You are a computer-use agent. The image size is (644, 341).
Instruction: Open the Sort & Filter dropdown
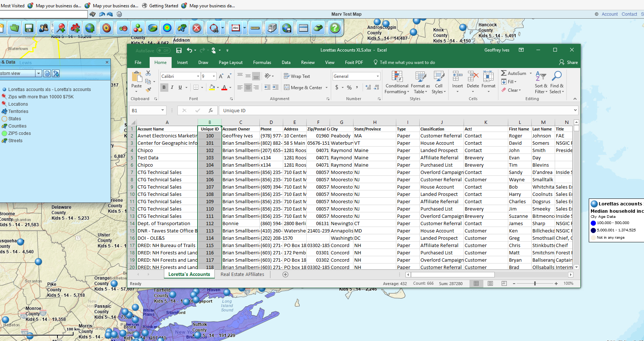(x=541, y=82)
